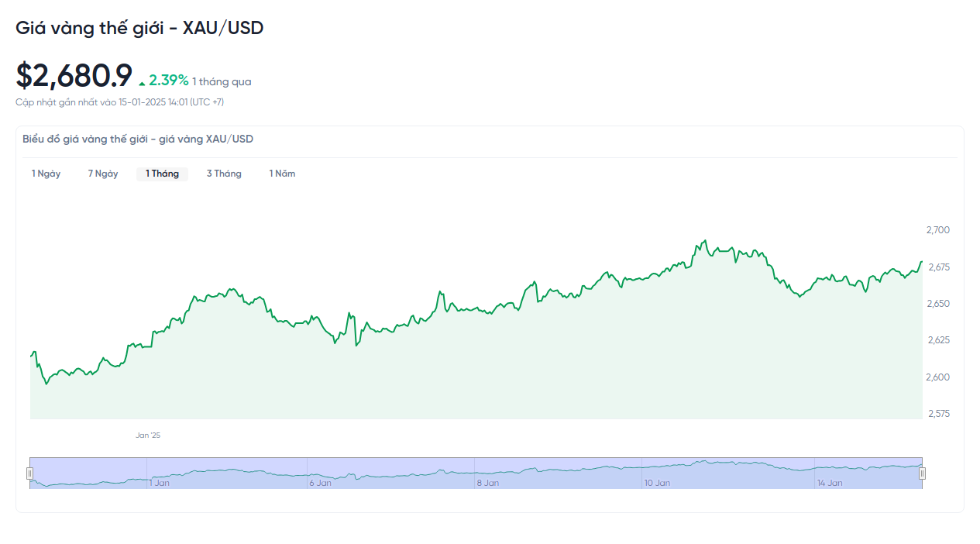
Task: Open the 1 Năm chart view
Action: click(282, 174)
